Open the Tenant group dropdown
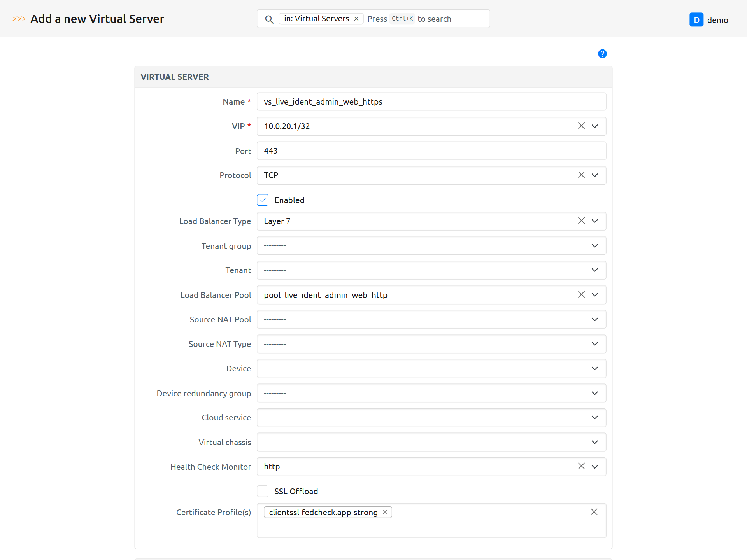This screenshot has width=747, height=560. [x=431, y=246]
